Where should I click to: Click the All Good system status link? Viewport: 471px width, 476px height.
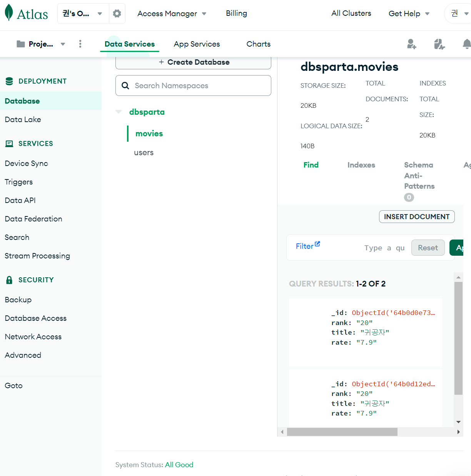(x=179, y=465)
